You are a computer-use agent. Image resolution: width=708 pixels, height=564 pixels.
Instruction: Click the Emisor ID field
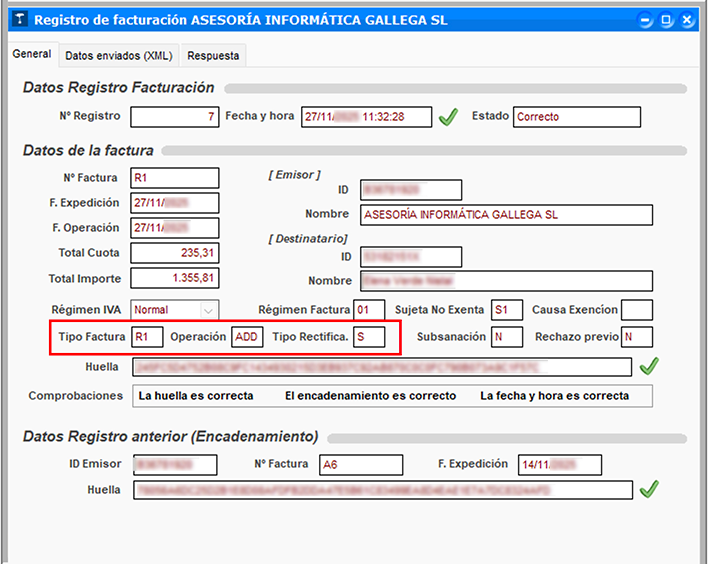point(411,190)
